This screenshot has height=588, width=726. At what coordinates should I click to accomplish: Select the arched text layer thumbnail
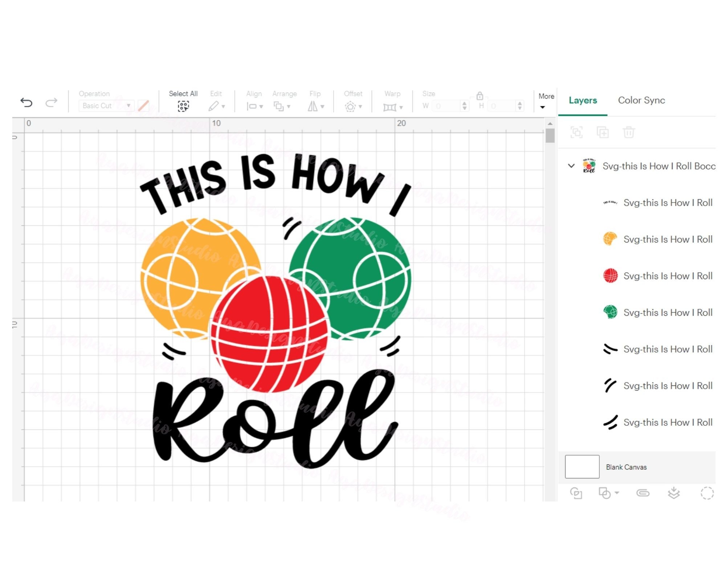pyautogui.click(x=610, y=203)
